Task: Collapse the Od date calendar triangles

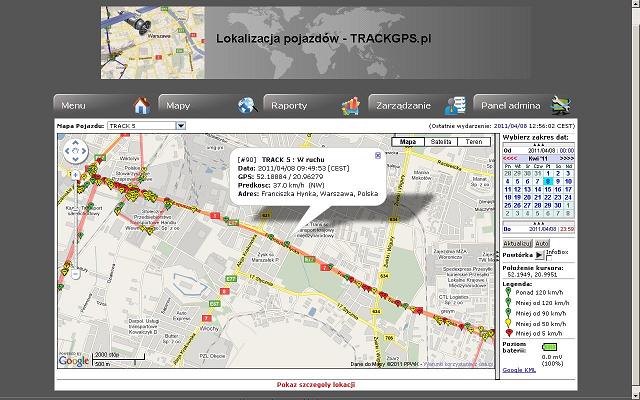Action: click(538, 144)
